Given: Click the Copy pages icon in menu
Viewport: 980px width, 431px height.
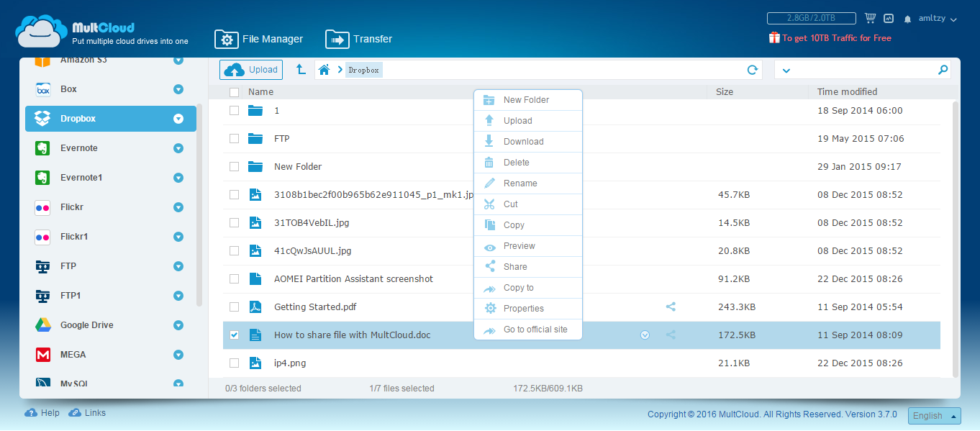Looking at the screenshot, I should 490,225.
